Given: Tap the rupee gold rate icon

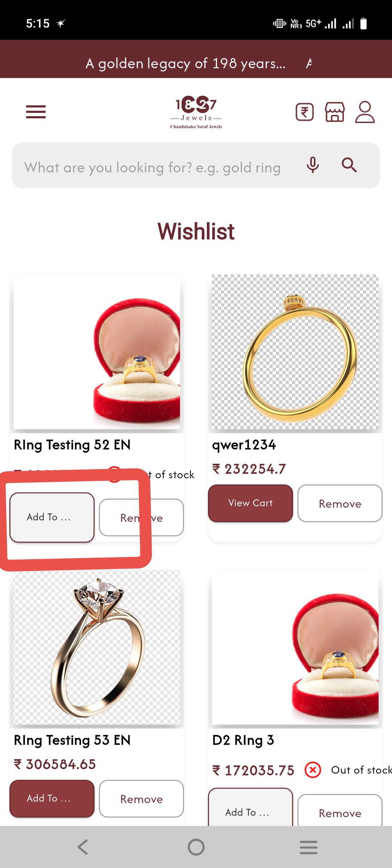Looking at the screenshot, I should pyautogui.click(x=305, y=112).
